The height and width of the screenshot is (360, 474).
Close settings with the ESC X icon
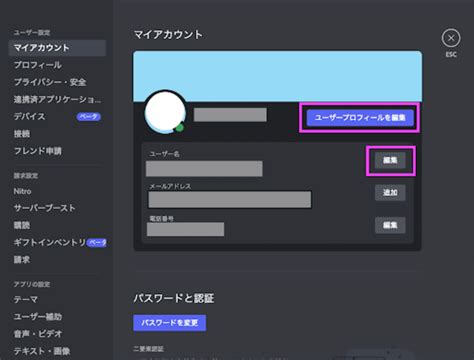coord(451,38)
